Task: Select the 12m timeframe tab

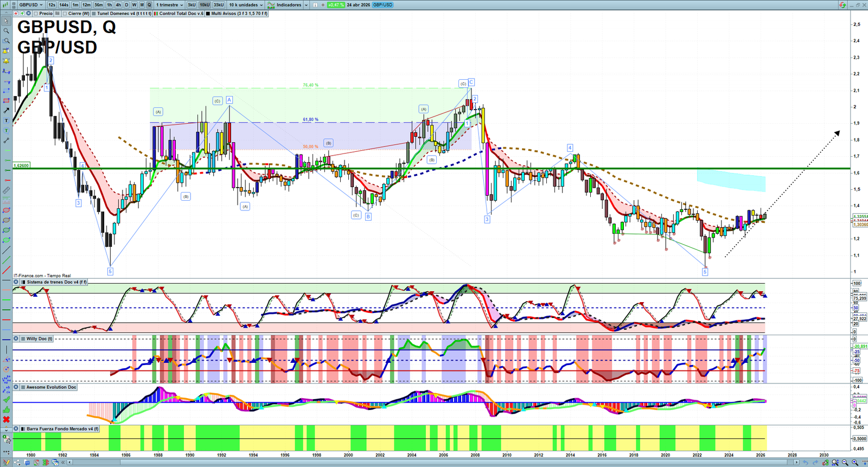Action: click(86, 5)
